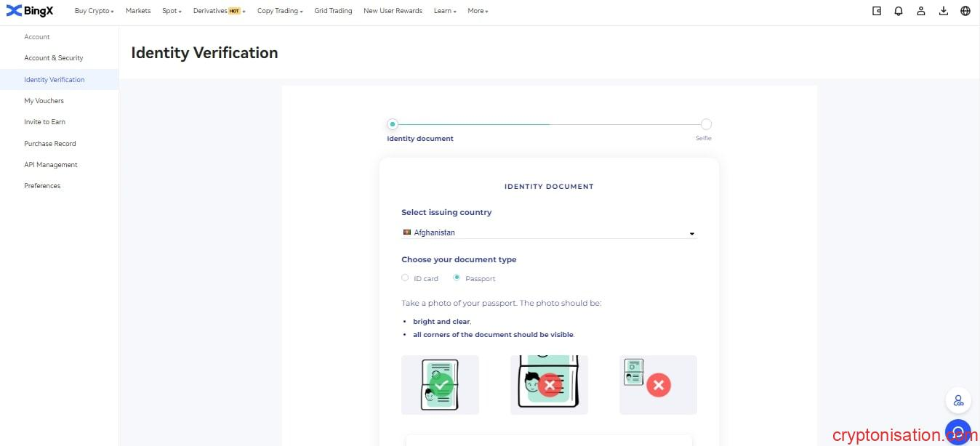Open Account & Security in sidebar
The width and height of the screenshot is (980, 446).
tap(54, 58)
